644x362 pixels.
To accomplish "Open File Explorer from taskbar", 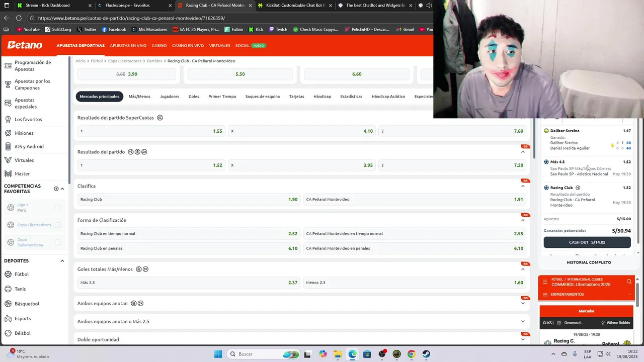I will 337,354.
